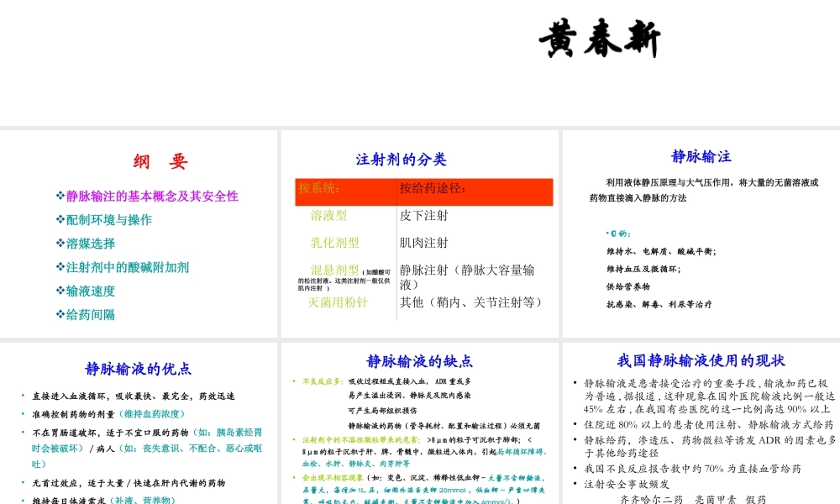Click the bullet 住院近80%以上的患者使用注射
The image size is (840, 504).
(x=708, y=425)
